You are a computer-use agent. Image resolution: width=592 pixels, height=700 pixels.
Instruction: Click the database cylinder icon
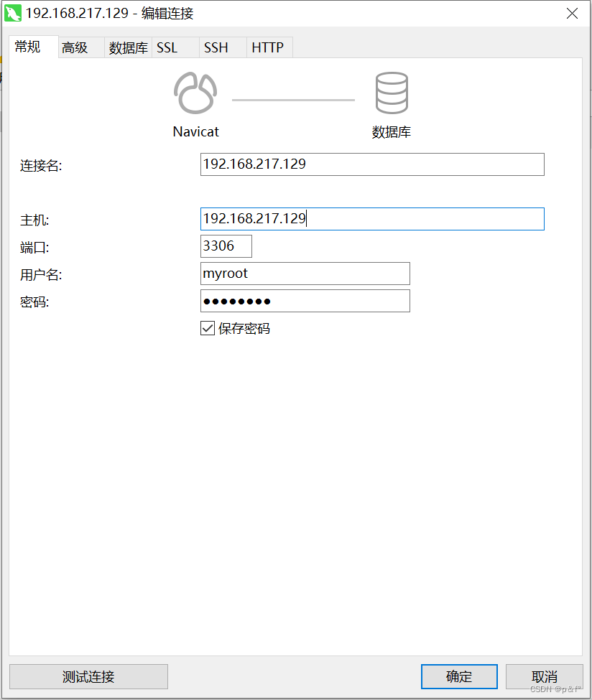[x=392, y=92]
